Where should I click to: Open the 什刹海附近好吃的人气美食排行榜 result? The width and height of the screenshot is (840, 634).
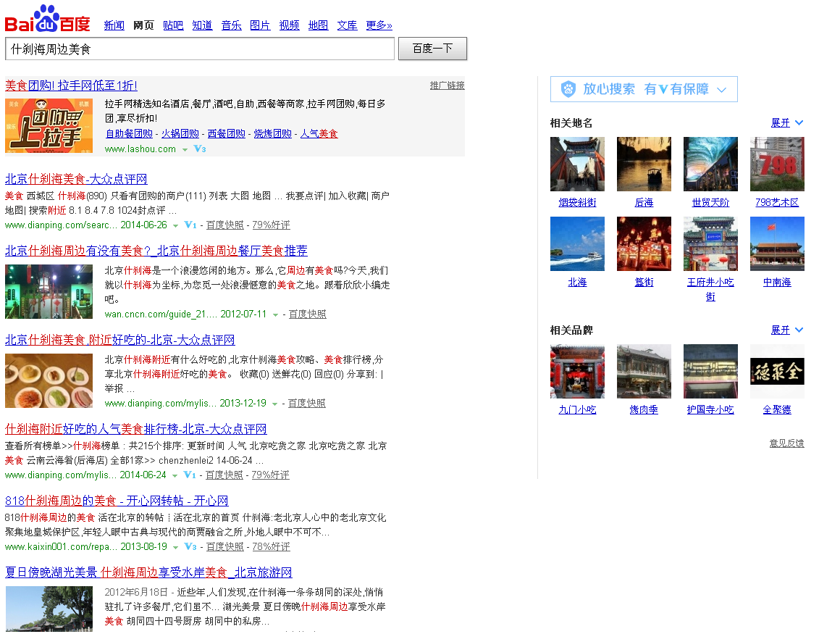coord(136,429)
